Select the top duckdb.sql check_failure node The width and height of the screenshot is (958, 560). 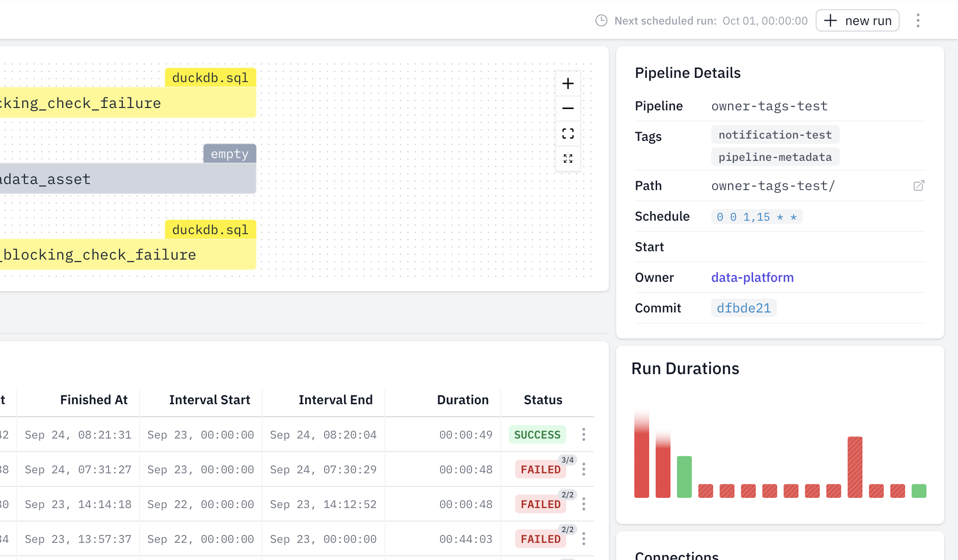click(x=128, y=102)
